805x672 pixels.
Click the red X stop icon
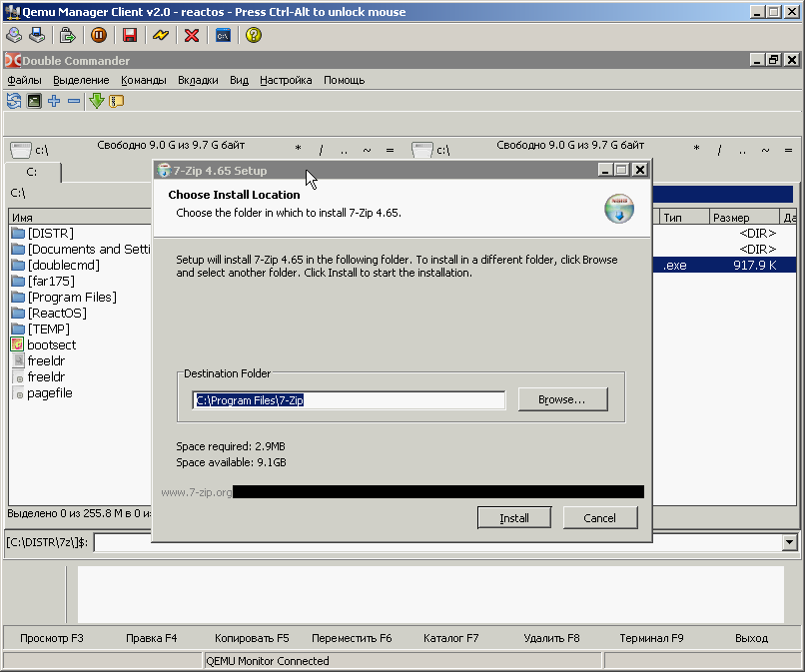pos(192,35)
